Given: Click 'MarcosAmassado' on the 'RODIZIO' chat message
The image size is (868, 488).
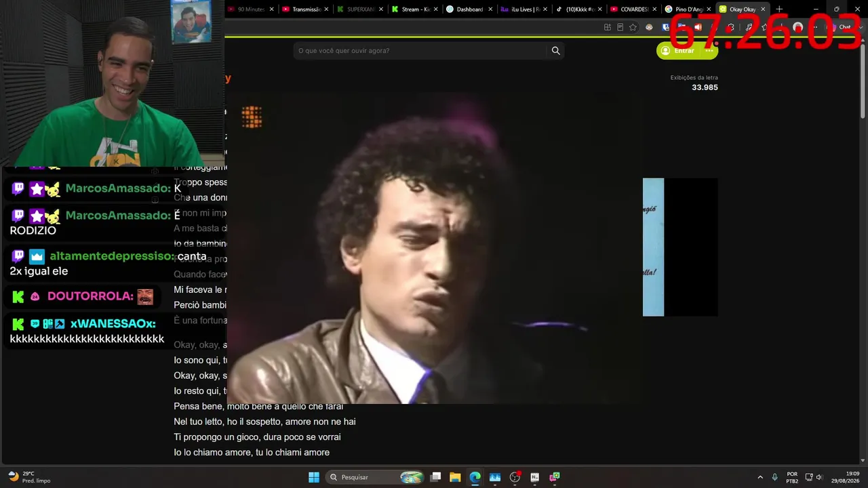Looking at the screenshot, I should point(118,216).
